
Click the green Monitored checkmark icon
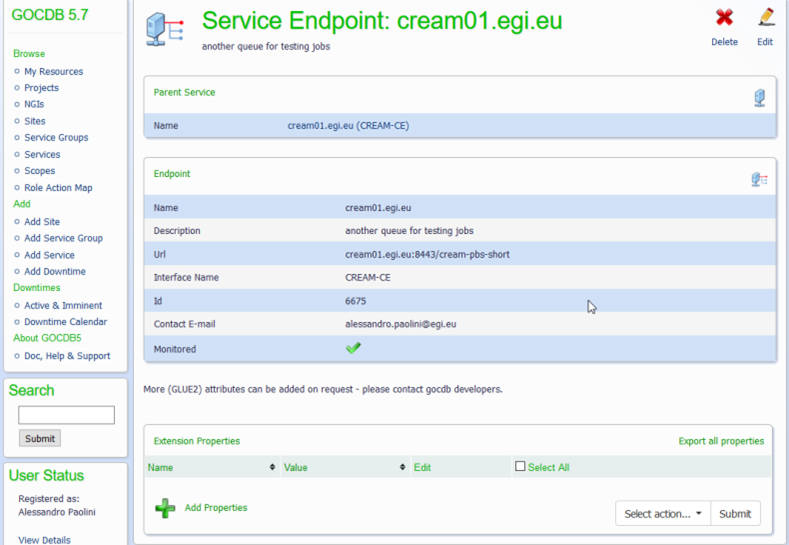(353, 348)
